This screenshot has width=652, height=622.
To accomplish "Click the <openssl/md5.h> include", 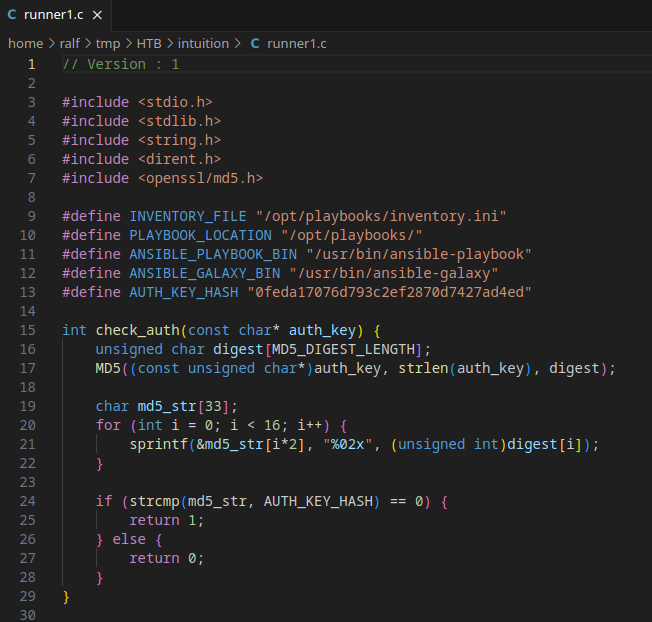I will click(200, 178).
